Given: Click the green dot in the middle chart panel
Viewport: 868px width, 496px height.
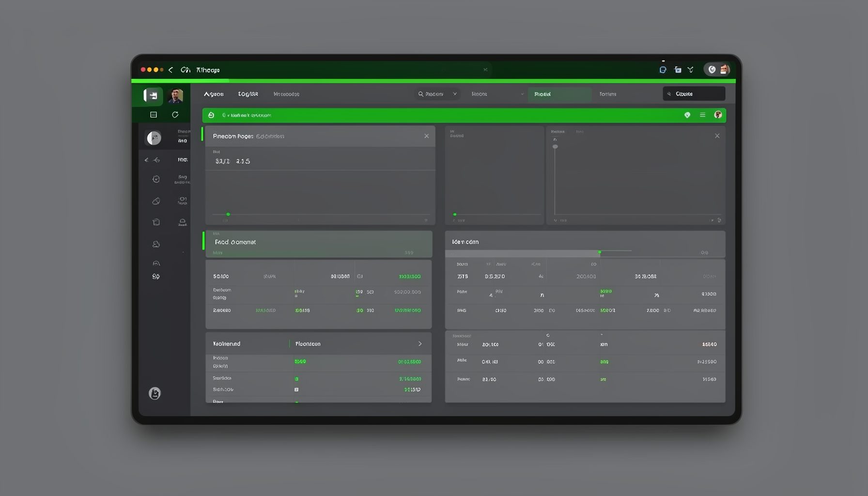Looking at the screenshot, I should coord(455,214).
